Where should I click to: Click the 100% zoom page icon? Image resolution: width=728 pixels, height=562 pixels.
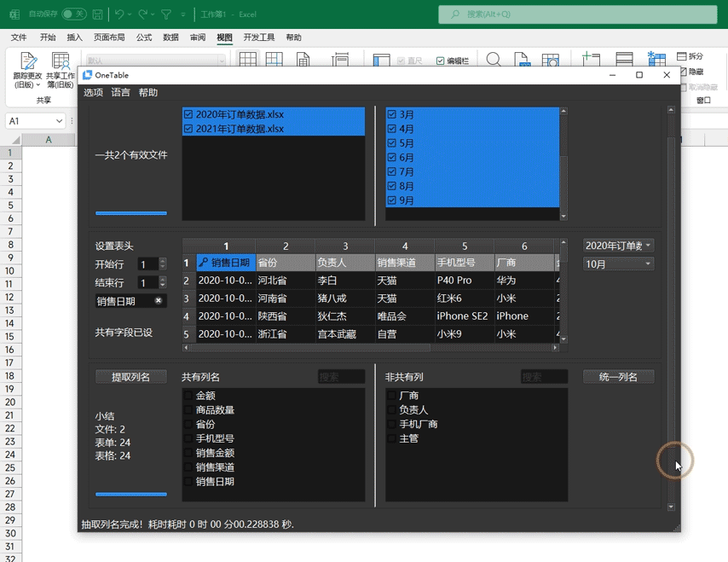(522, 59)
